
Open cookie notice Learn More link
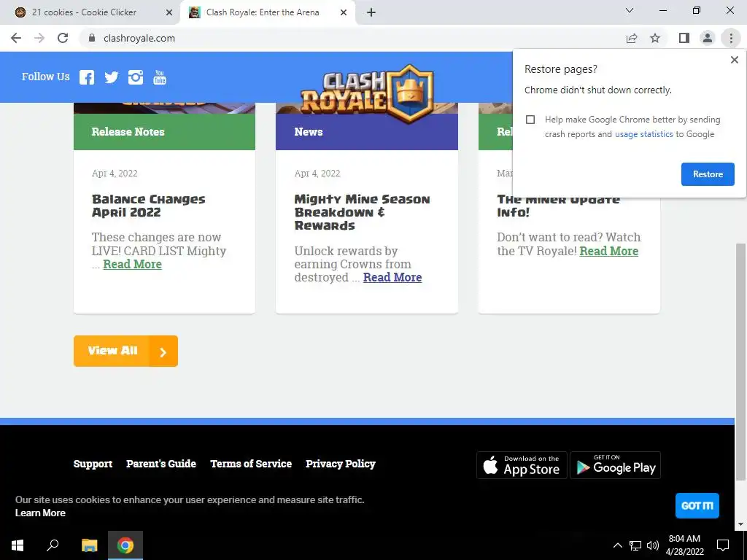(x=41, y=513)
